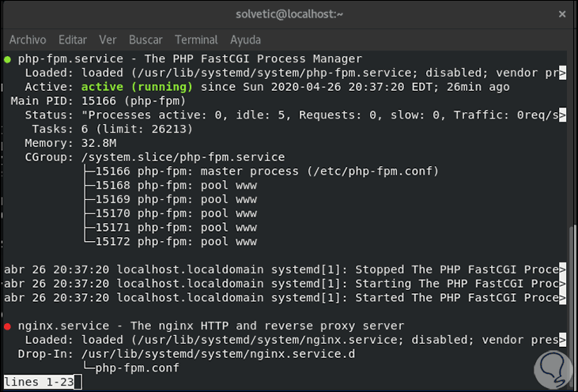Open the Archivo menu

click(x=28, y=40)
